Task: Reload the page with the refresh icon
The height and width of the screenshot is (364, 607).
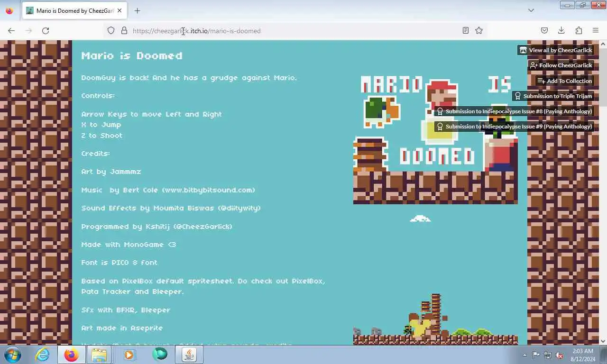Action: [46, 30]
